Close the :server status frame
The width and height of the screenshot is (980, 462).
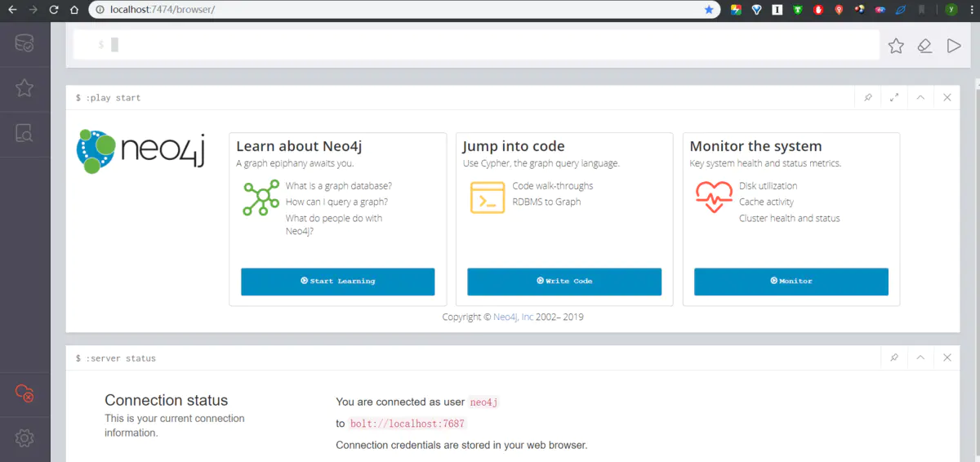point(947,358)
